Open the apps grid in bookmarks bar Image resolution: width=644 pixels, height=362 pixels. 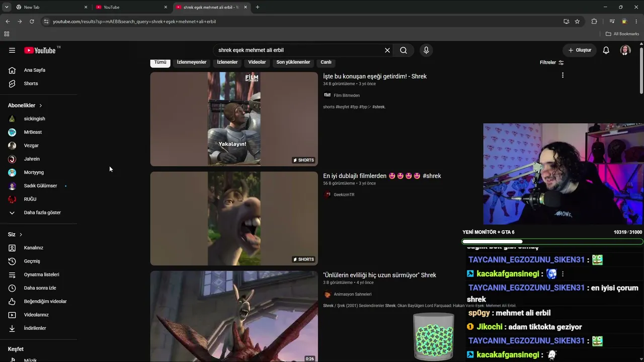(x=7, y=34)
